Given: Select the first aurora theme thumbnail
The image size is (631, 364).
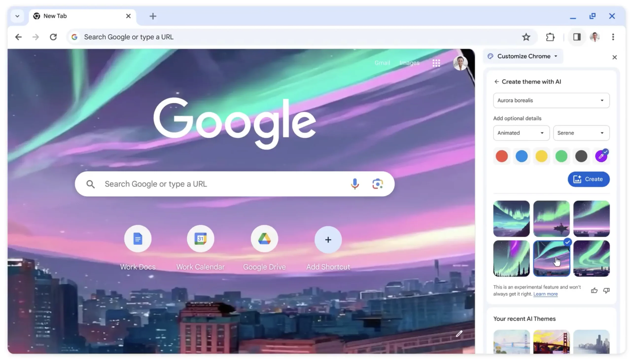Looking at the screenshot, I should (511, 219).
